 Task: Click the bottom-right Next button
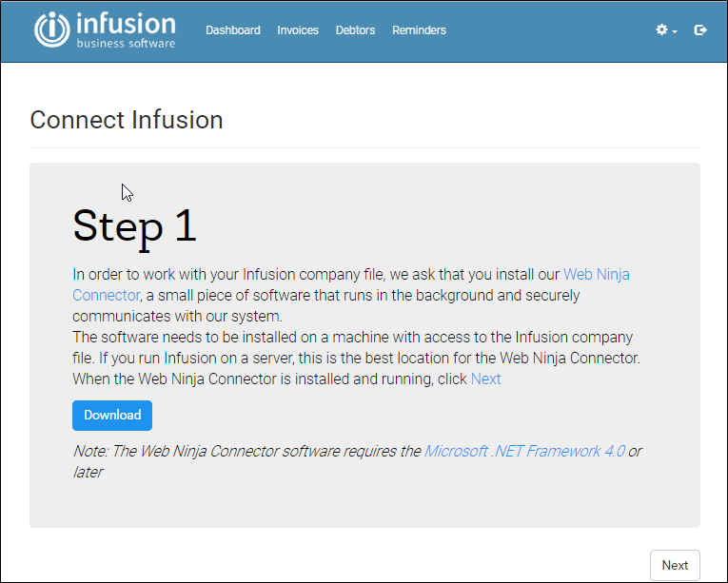pyautogui.click(x=675, y=565)
